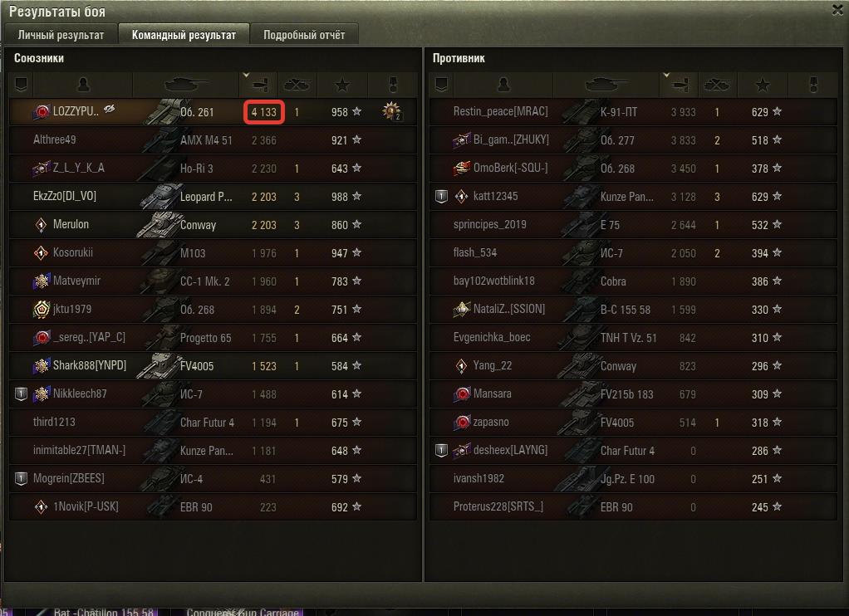Click highlighted 4 133 damage value
Image resolution: width=849 pixels, height=616 pixels.
pos(263,112)
